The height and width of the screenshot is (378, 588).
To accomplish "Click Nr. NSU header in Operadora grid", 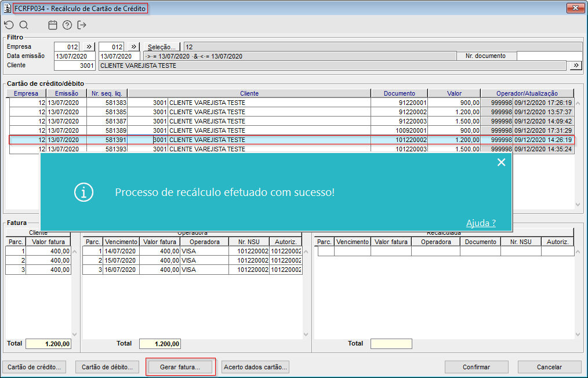I will point(249,242).
